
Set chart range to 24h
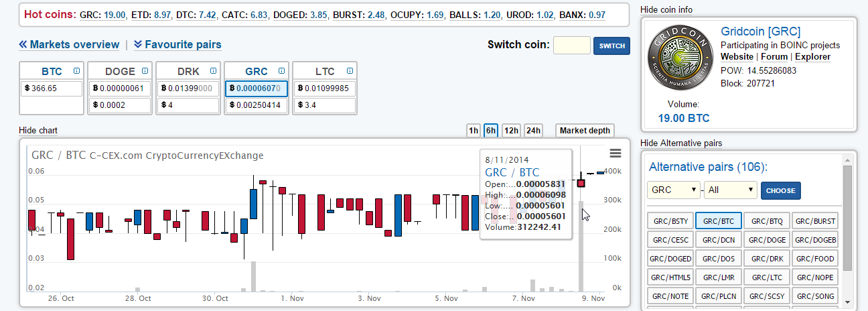point(533,131)
